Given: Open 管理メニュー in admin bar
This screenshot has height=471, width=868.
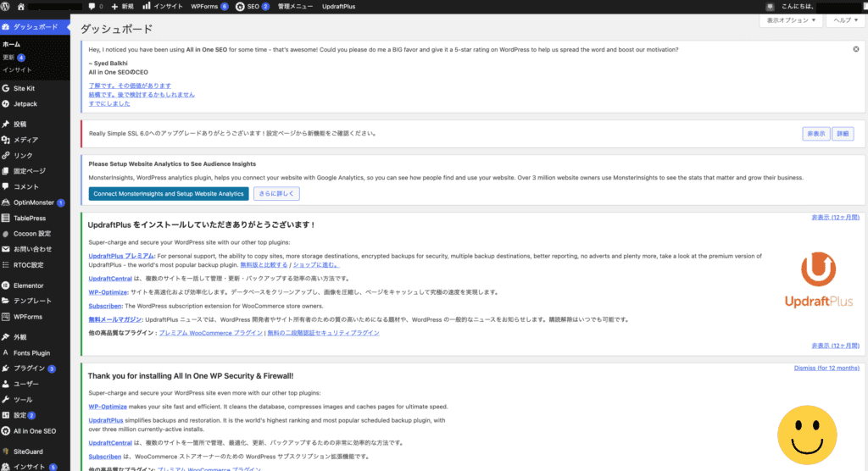Looking at the screenshot, I should click(295, 7).
